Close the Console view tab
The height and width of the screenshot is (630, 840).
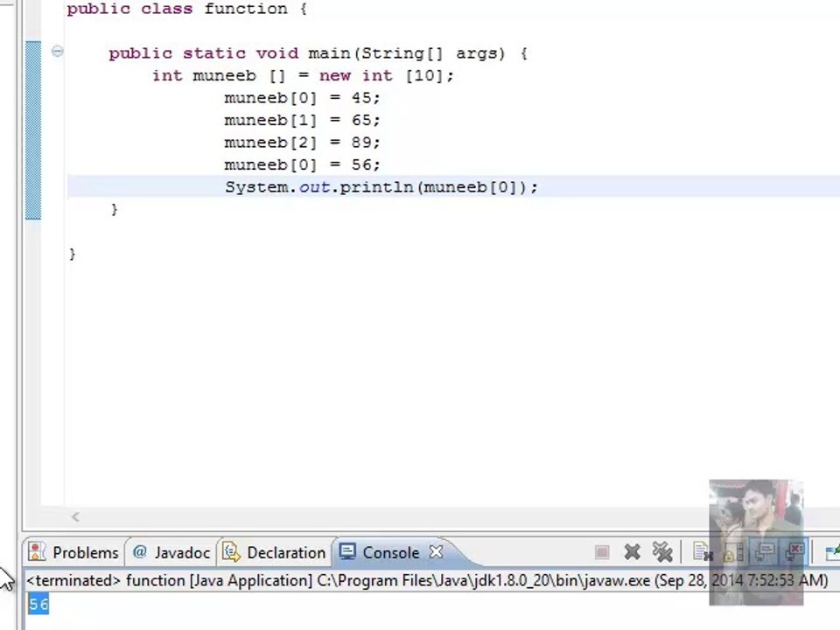[x=437, y=552]
